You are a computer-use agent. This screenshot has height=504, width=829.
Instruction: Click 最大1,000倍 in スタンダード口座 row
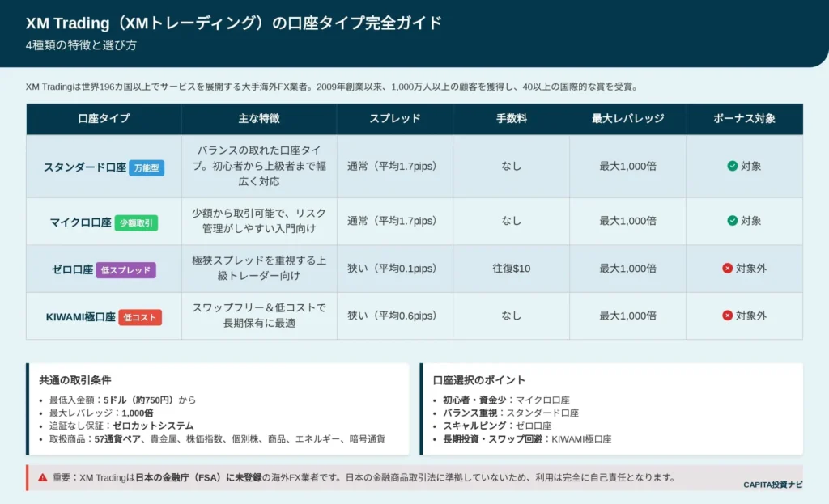pyautogui.click(x=627, y=166)
